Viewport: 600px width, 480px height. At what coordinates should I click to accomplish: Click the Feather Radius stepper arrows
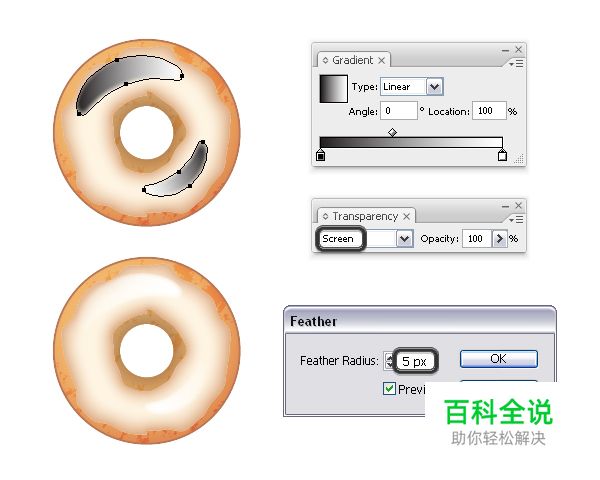389,361
